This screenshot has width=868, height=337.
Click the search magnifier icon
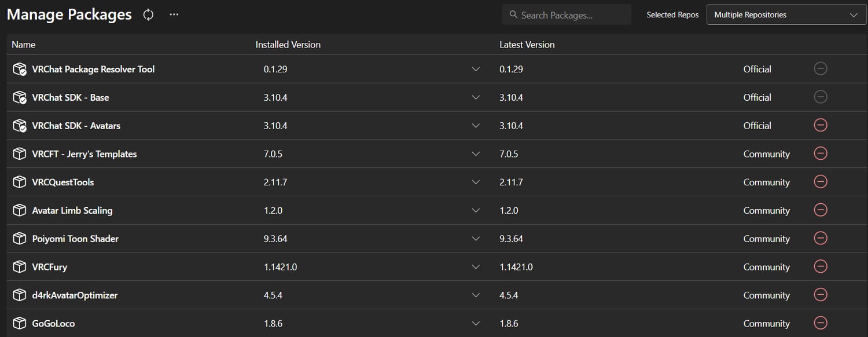click(x=513, y=14)
